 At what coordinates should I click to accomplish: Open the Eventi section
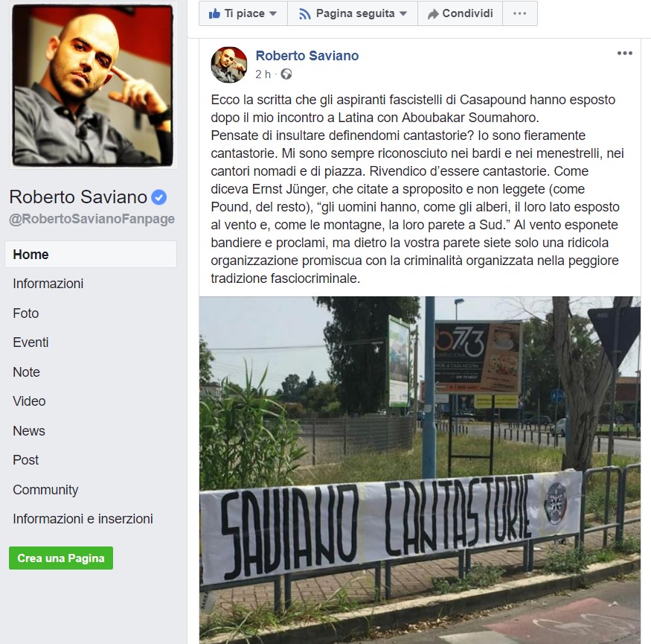tap(31, 342)
